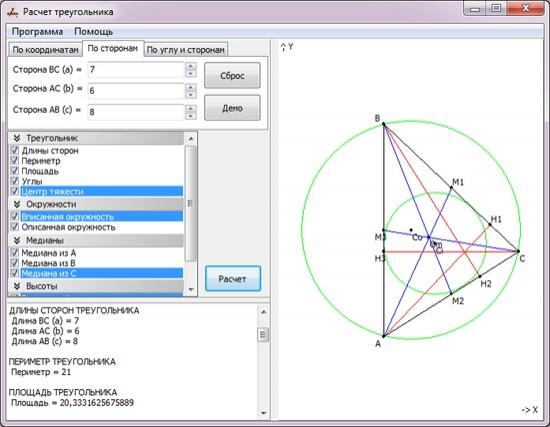Collapse the Треугольник group chevron
The width and height of the screenshot is (550, 427).
click(16, 138)
